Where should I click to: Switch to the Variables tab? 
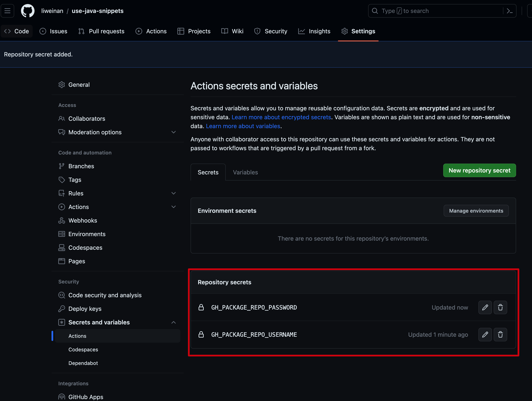pos(245,172)
